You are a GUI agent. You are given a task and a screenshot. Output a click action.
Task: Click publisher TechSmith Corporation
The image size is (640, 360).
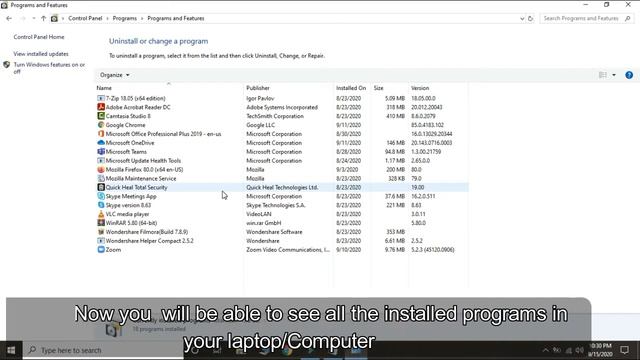[275, 116]
